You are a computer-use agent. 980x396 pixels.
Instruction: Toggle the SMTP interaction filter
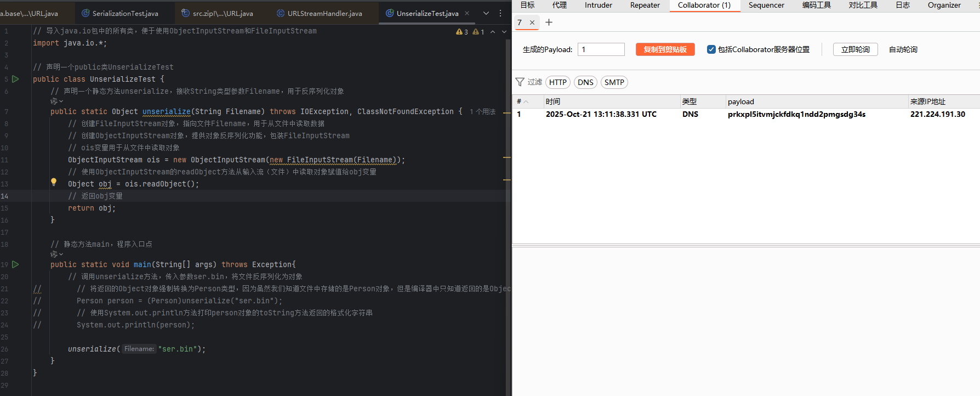pyautogui.click(x=614, y=82)
